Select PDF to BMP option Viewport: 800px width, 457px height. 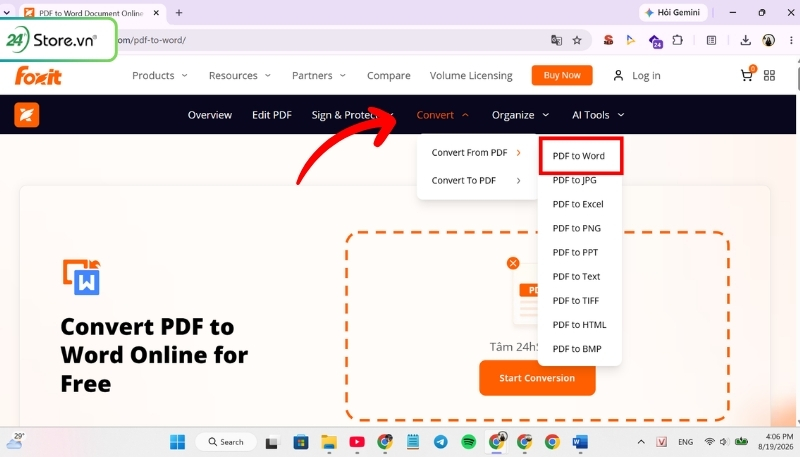tap(577, 349)
